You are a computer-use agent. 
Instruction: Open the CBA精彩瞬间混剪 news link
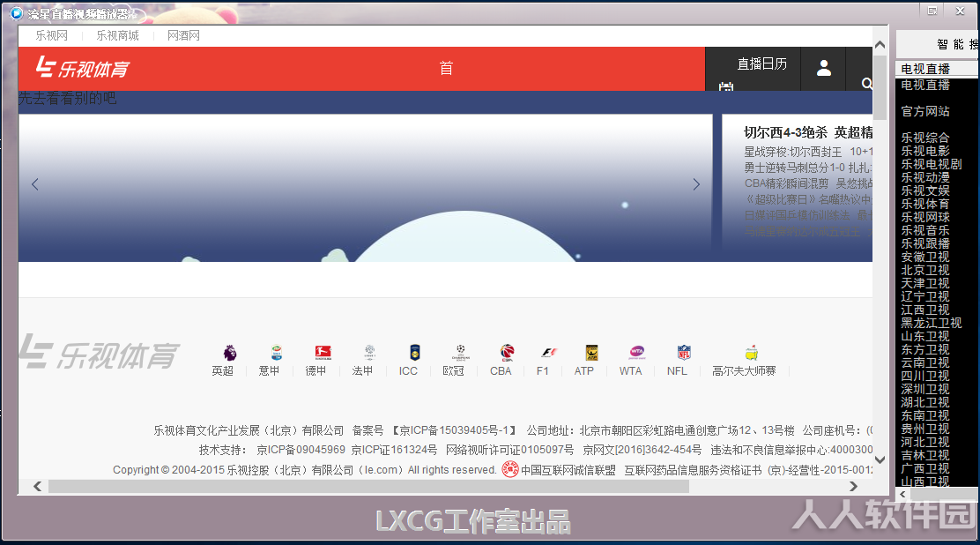[x=786, y=183]
